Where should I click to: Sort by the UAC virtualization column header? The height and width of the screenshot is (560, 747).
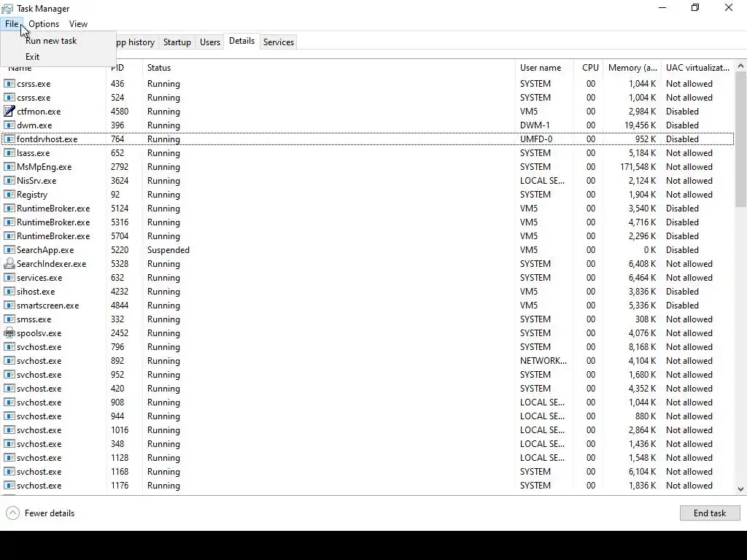coord(697,68)
